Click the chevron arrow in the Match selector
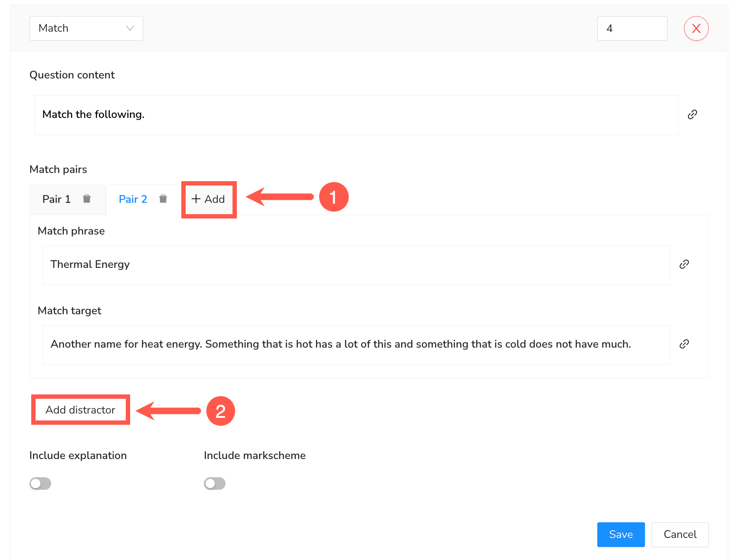 (130, 28)
